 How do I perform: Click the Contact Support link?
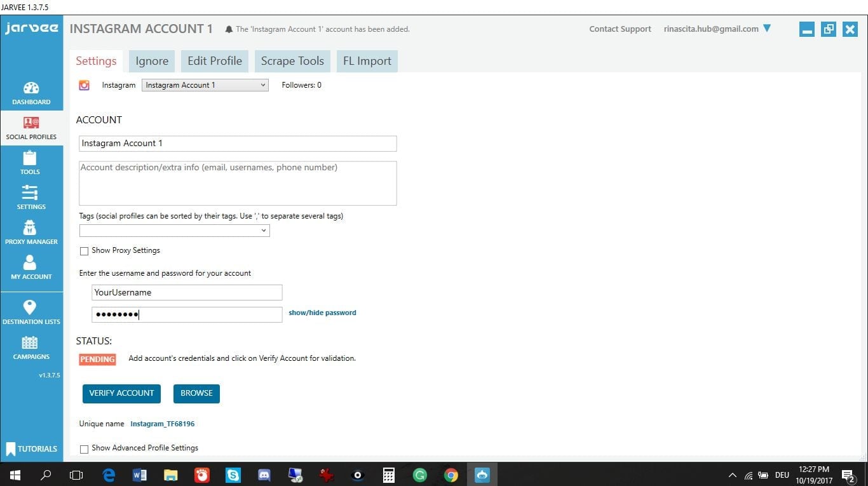620,29
